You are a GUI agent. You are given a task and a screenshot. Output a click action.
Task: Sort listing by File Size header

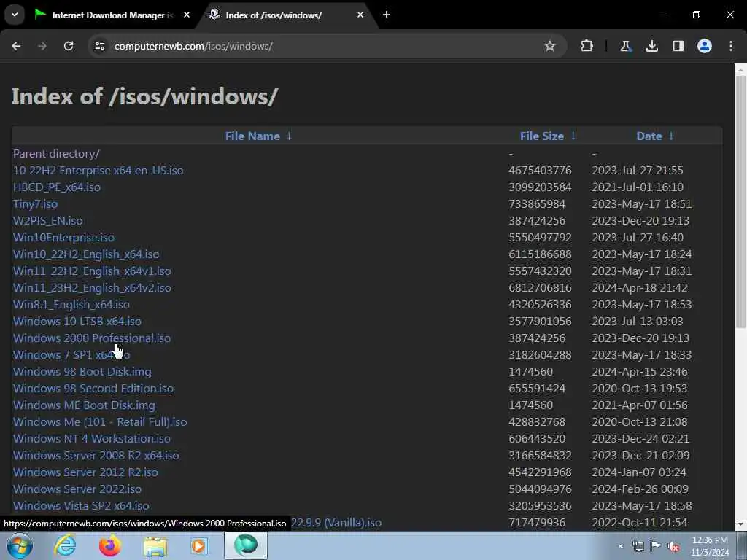click(542, 136)
